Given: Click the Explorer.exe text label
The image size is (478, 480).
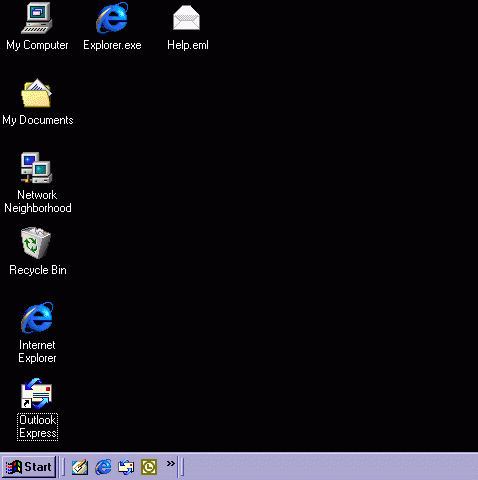Looking at the screenshot, I should (x=112, y=45).
